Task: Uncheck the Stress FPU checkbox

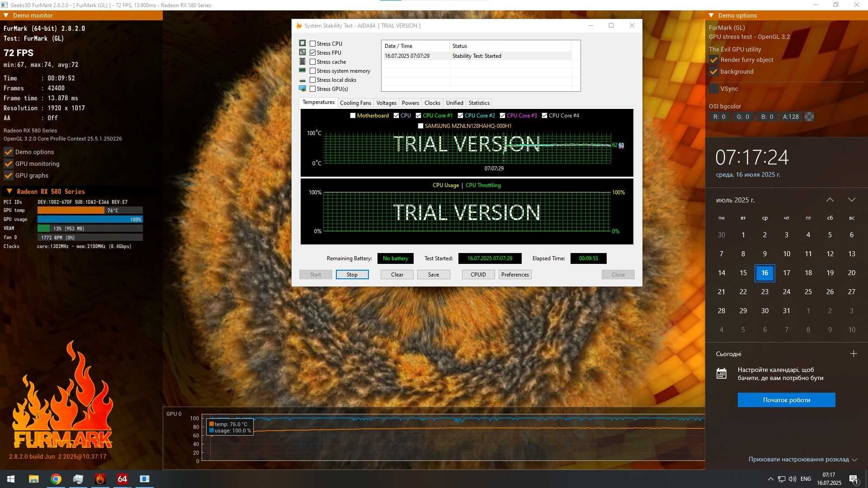Action: click(312, 53)
